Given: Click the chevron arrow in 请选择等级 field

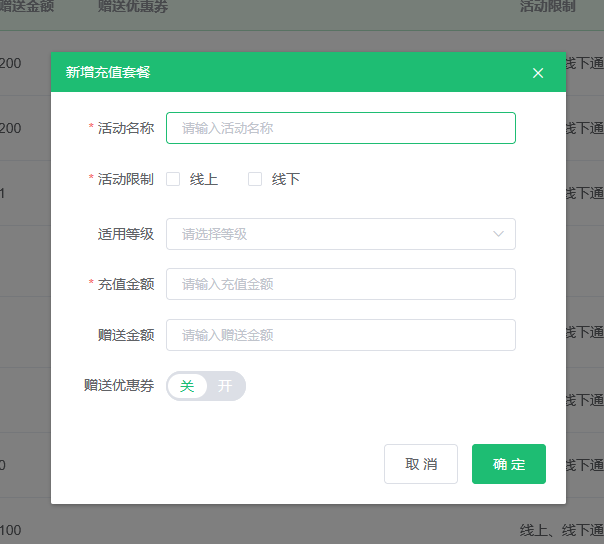Looking at the screenshot, I should tap(499, 234).
